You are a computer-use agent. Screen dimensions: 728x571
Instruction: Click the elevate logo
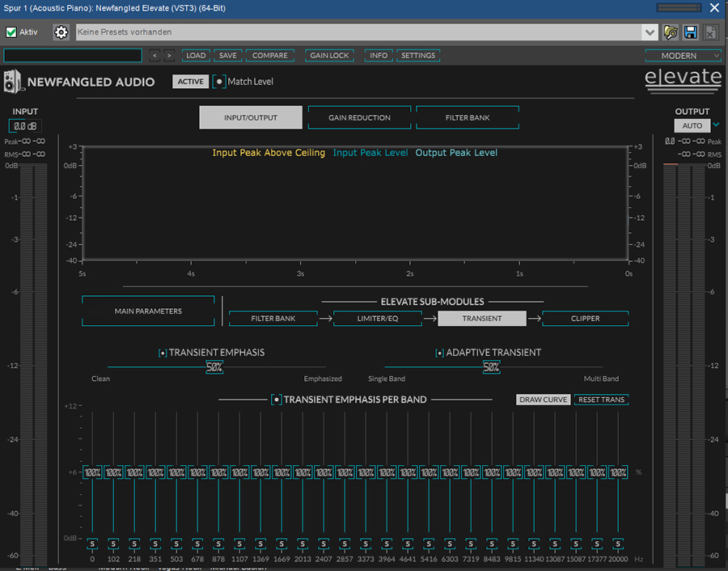click(x=683, y=80)
